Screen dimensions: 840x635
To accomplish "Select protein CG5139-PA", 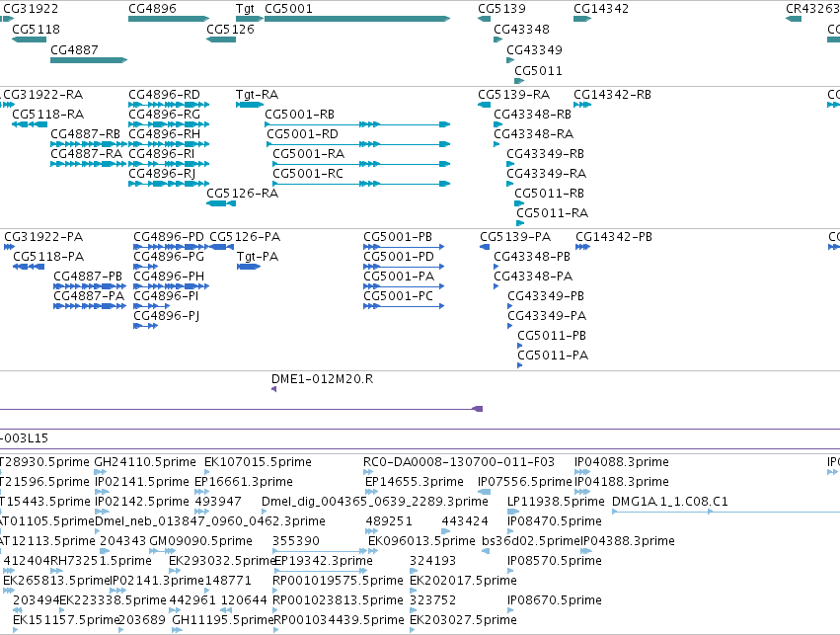I will 515,237.
